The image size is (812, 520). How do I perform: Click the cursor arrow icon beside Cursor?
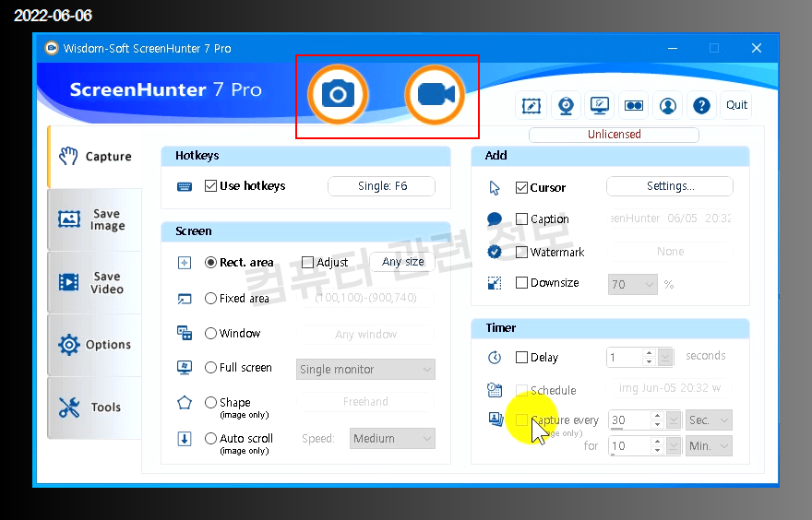coord(495,188)
